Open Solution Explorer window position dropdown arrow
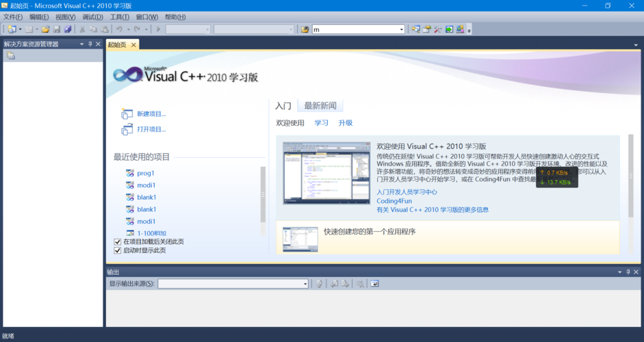644x342 pixels. pos(81,44)
